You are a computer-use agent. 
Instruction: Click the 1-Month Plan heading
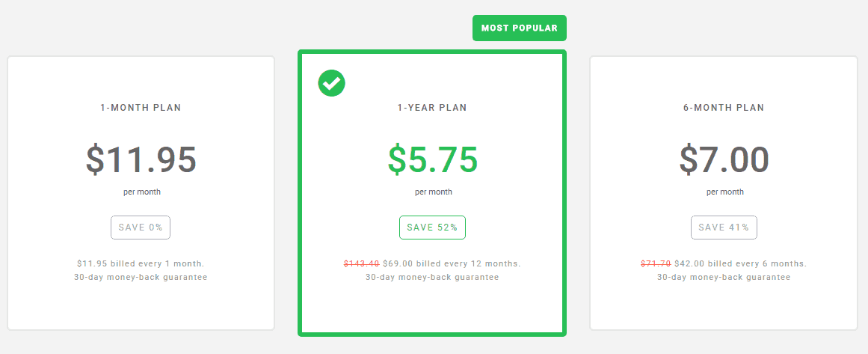click(x=141, y=108)
